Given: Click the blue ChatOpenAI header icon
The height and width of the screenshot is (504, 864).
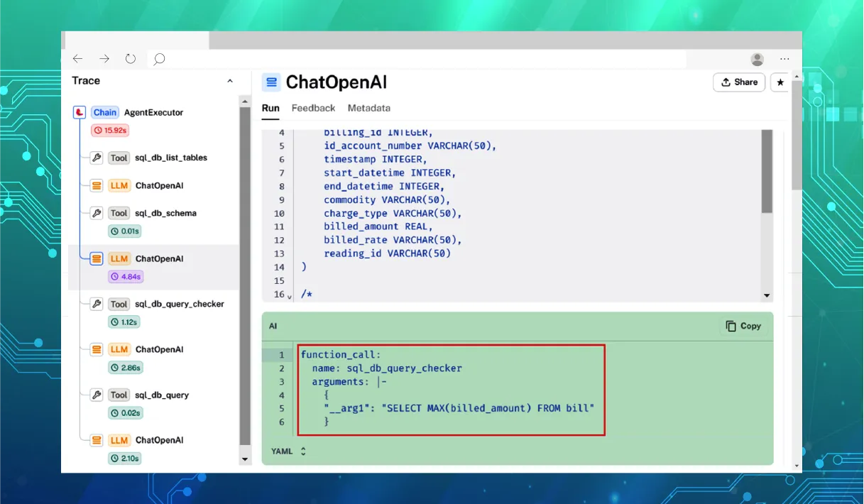Looking at the screenshot, I should 271,82.
